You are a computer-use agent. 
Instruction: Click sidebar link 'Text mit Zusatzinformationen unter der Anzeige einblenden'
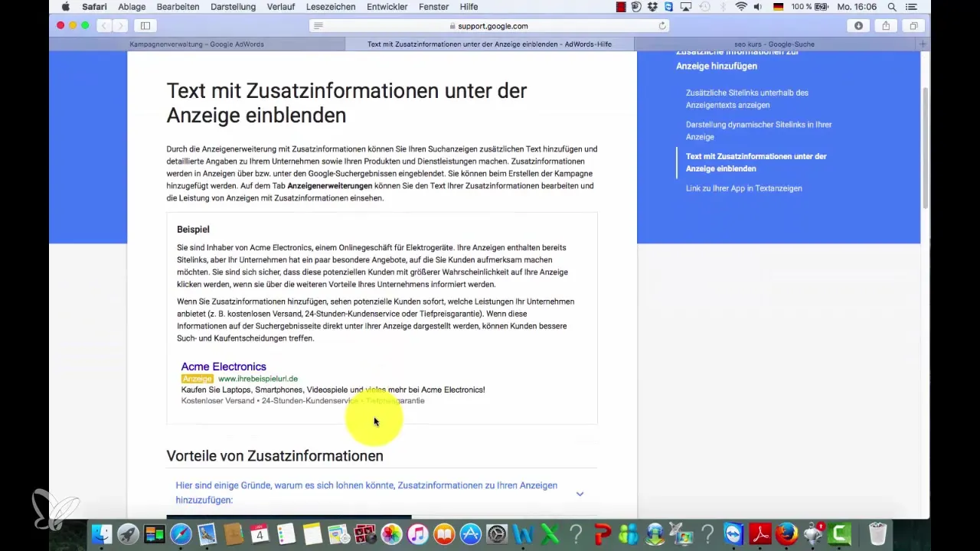click(x=756, y=162)
